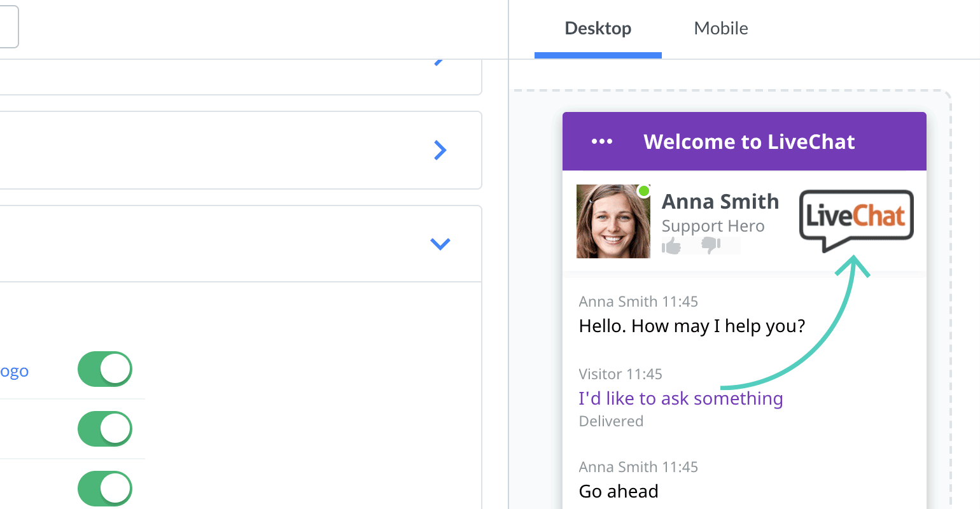Screen dimensions: 980x509
Task: Click the 'Visitor 11:45' timestamp label
Action: [x=620, y=374]
